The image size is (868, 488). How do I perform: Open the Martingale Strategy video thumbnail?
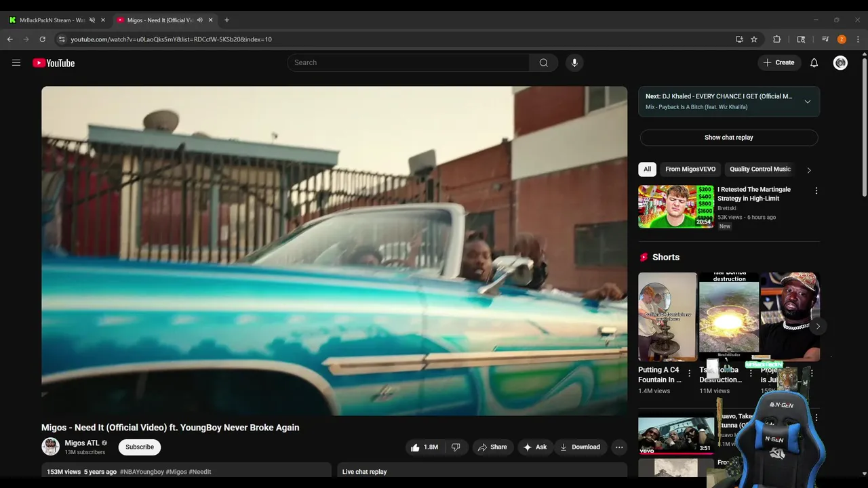coord(676,207)
